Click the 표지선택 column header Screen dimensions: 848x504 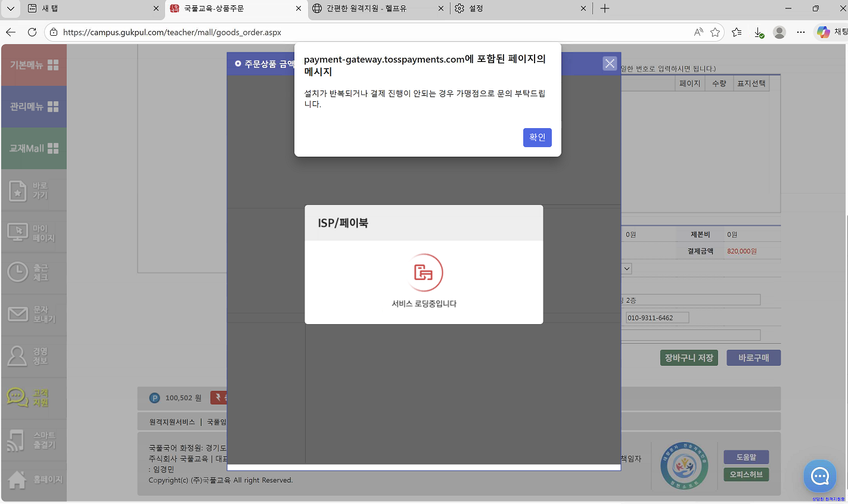point(751,83)
